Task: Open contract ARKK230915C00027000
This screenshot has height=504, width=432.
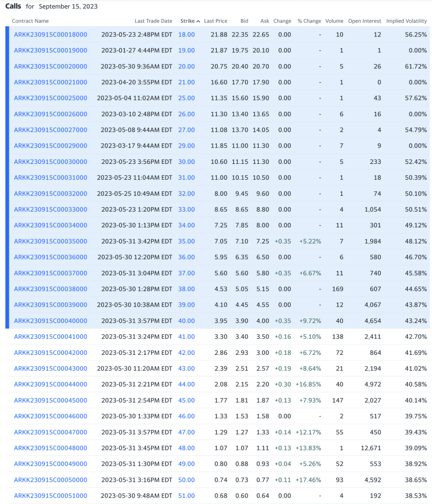Action: coord(51,130)
